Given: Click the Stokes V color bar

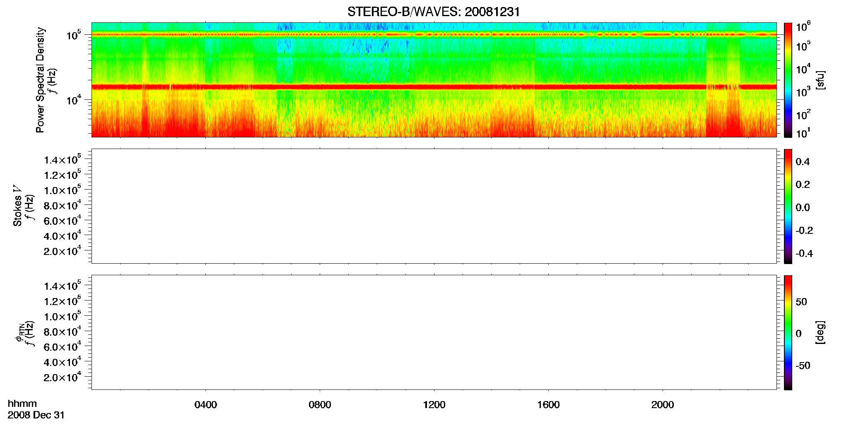Looking at the screenshot, I should click(788, 206).
